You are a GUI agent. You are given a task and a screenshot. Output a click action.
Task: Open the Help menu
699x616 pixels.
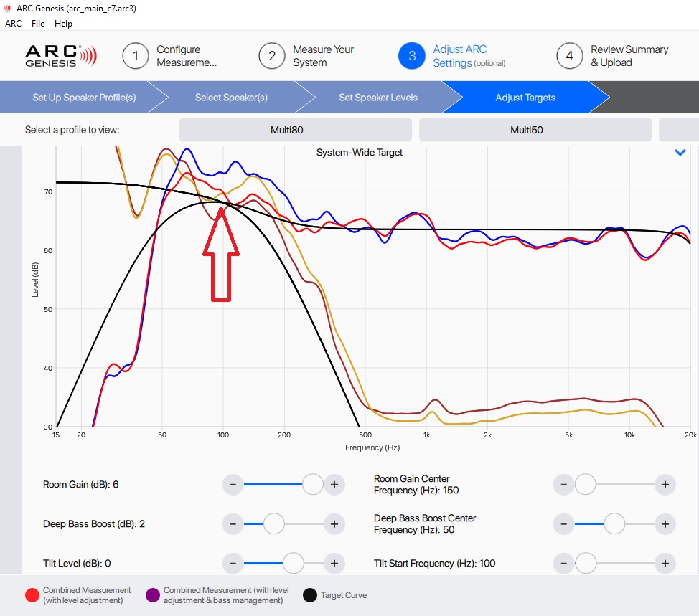63,24
